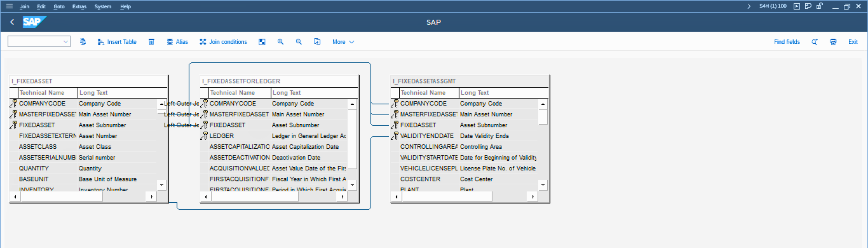Click the print icon in the toolbar
Screen dimensions: 868x248
point(833,42)
